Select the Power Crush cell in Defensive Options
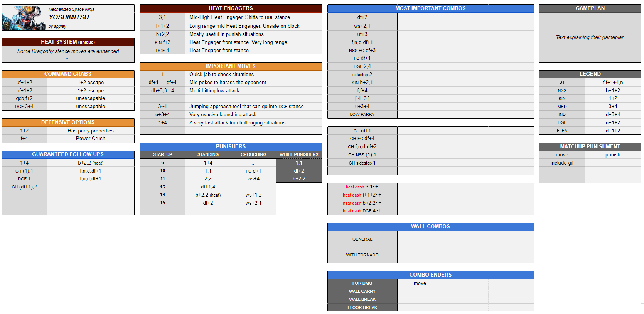The height and width of the screenshot is (314, 644). pyautogui.click(x=90, y=139)
